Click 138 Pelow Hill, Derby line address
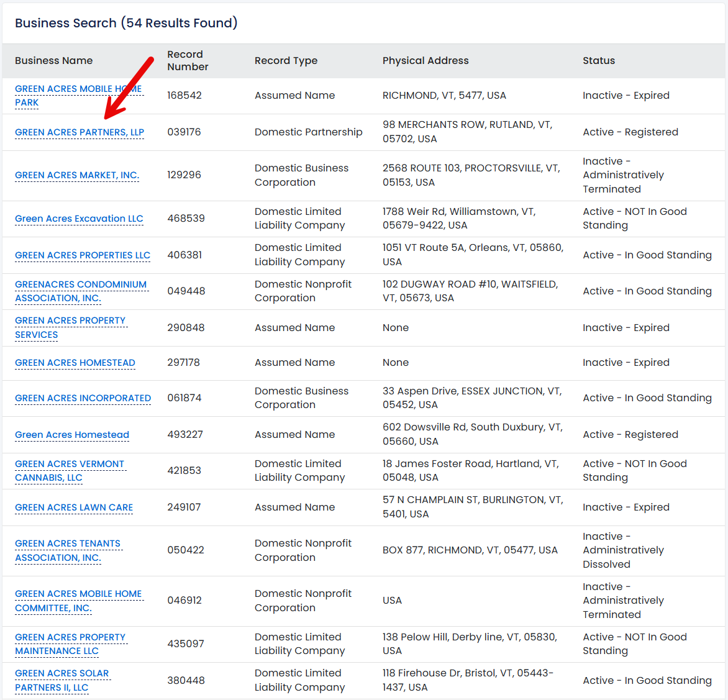Viewport: 728px width, 700px height. [470, 643]
